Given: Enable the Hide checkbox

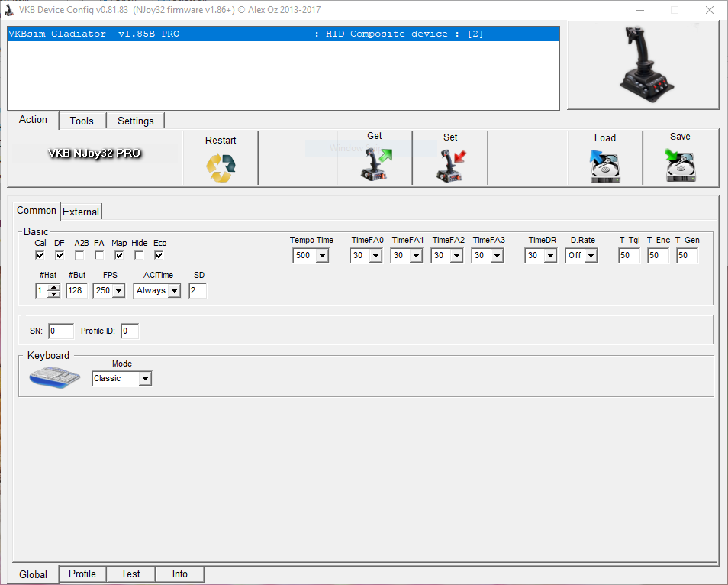Looking at the screenshot, I should tap(139, 255).
